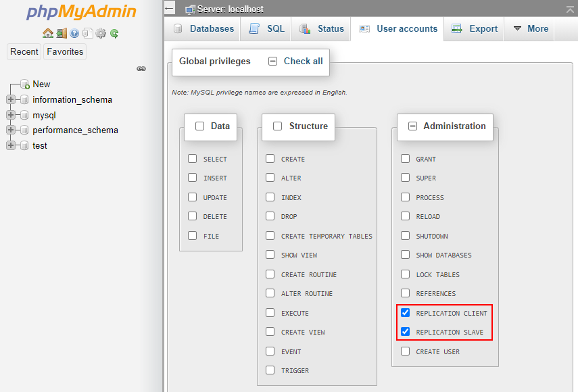The height and width of the screenshot is (392, 578).
Task: Check the DROP privilege box
Action: 270,216
